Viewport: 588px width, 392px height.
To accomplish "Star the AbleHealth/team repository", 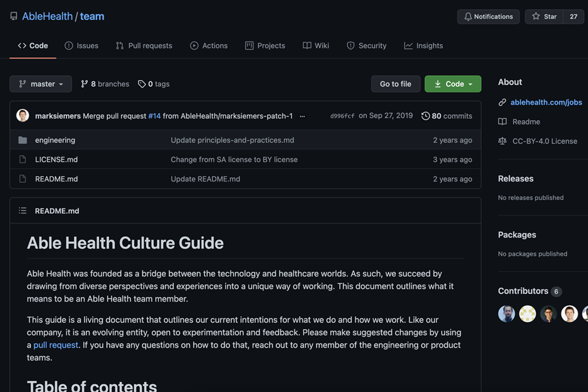I will pos(544,17).
